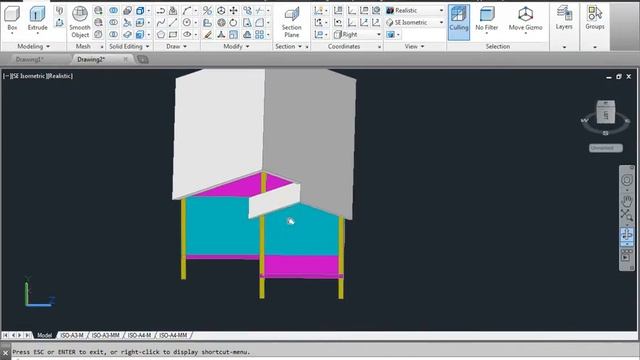The width and height of the screenshot is (640, 360).
Task: Open the Section Plane tool
Action: [291, 22]
